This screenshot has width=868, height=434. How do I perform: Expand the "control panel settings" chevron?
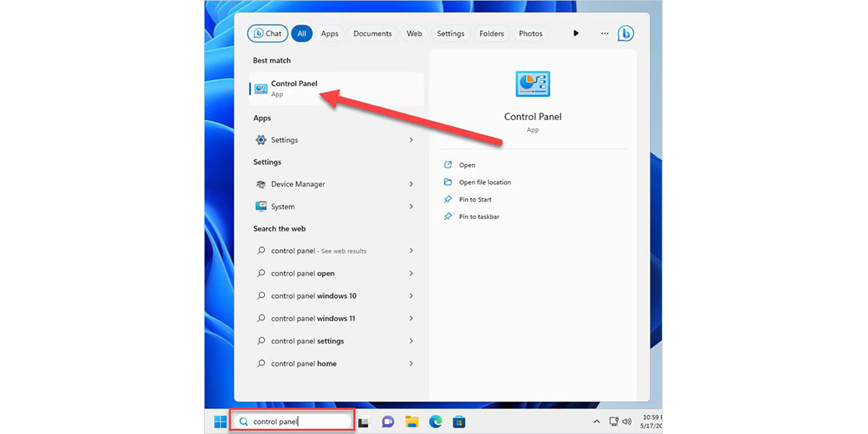click(x=411, y=341)
